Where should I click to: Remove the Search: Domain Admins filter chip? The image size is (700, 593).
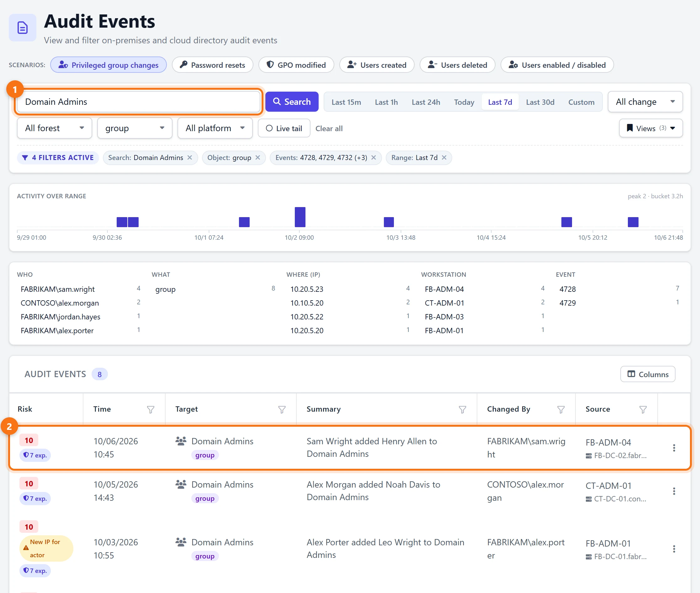(190, 158)
